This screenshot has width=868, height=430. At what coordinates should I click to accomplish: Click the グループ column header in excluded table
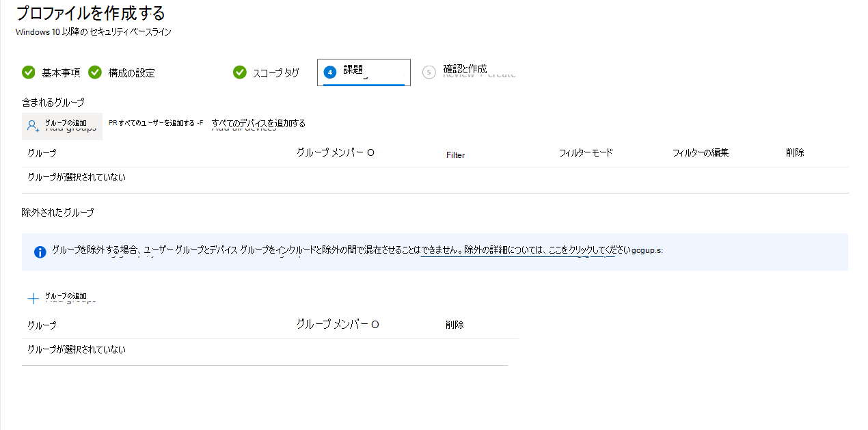click(42, 325)
